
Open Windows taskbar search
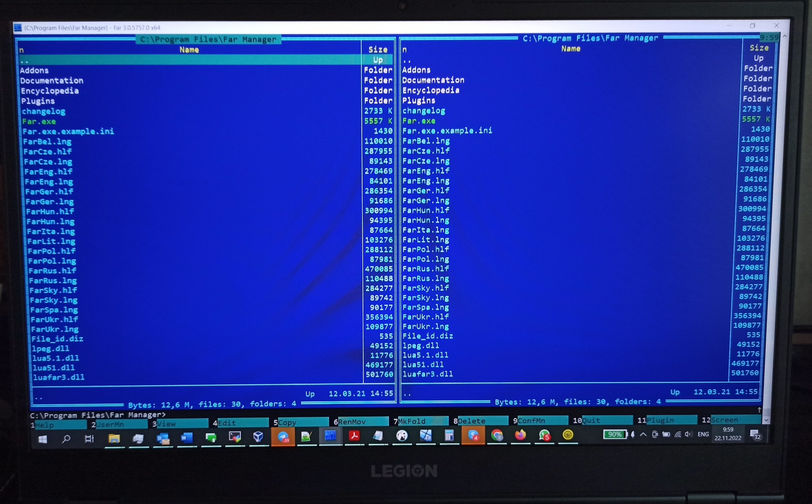click(66, 439)
